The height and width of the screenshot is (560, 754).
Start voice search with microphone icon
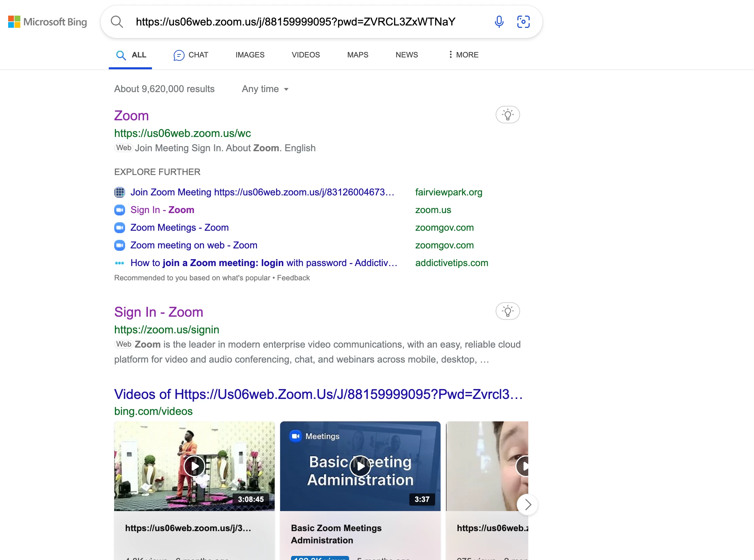499,22
